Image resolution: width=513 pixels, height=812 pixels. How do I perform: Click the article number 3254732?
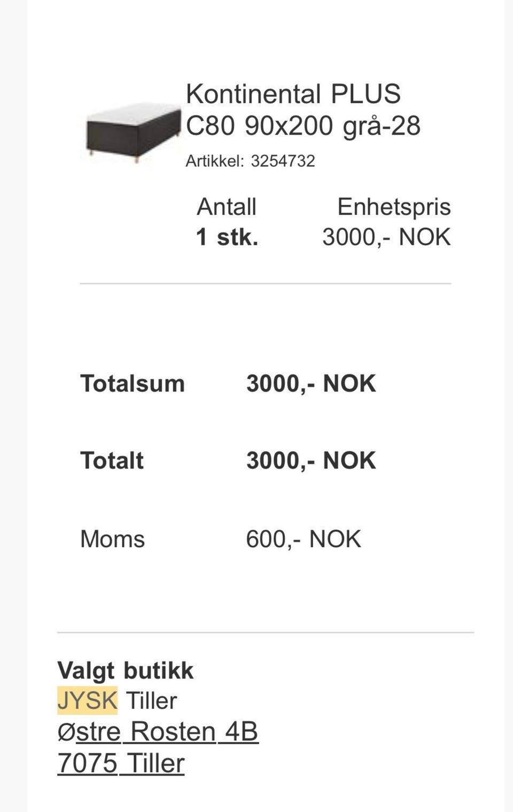(283, 161)
